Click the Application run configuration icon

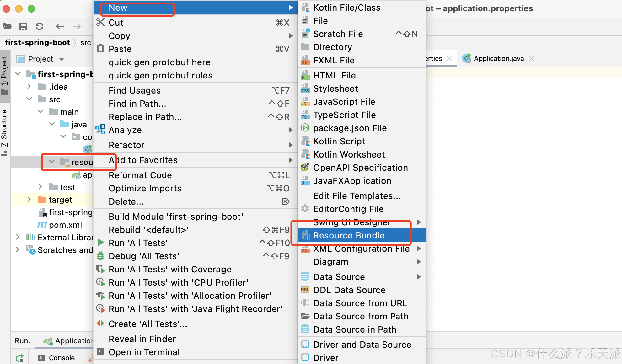pos(48,341)
